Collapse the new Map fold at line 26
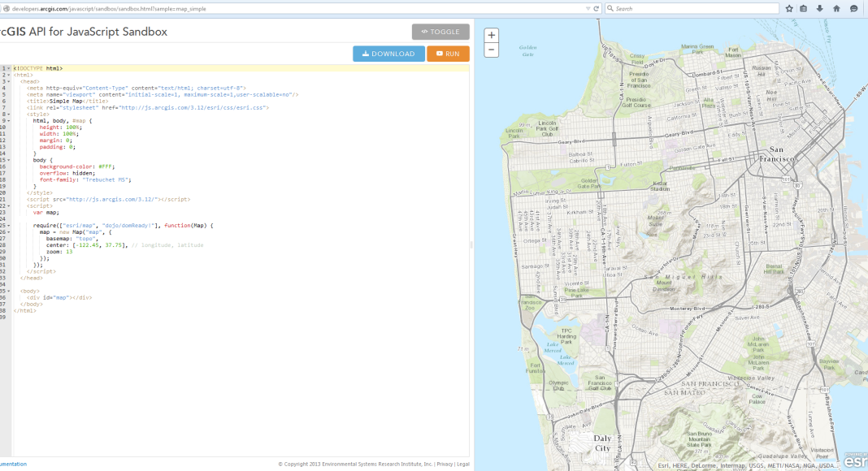This screenshot has width=868, height=471. coord(9,232)
